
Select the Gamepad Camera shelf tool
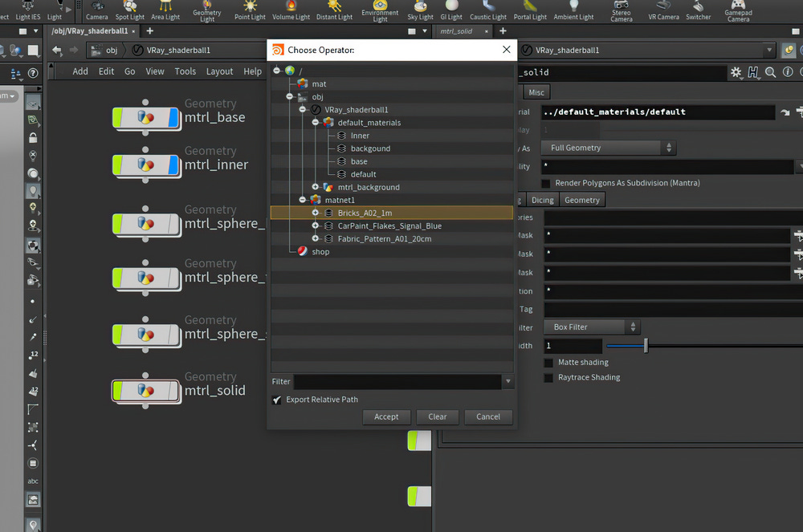point(738,11)
